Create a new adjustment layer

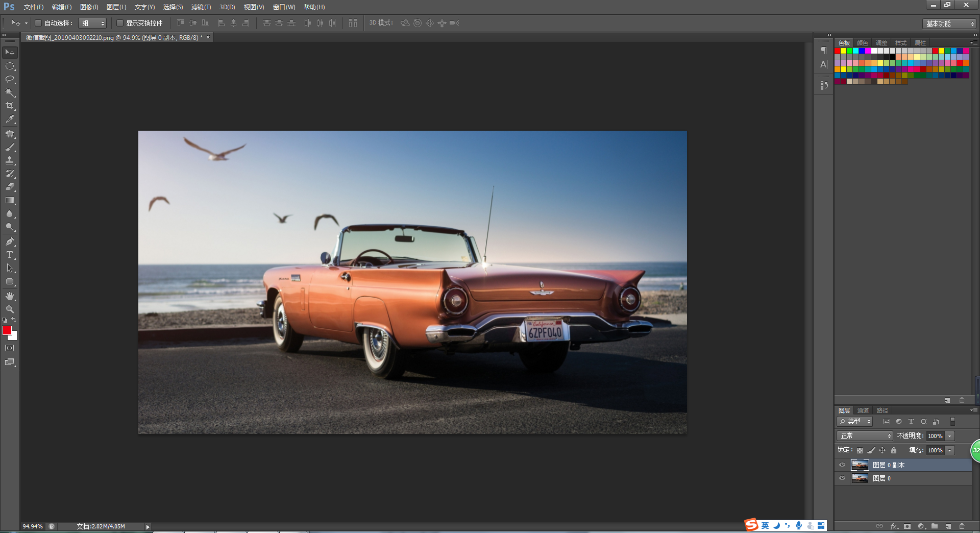[x=921, y=526]
